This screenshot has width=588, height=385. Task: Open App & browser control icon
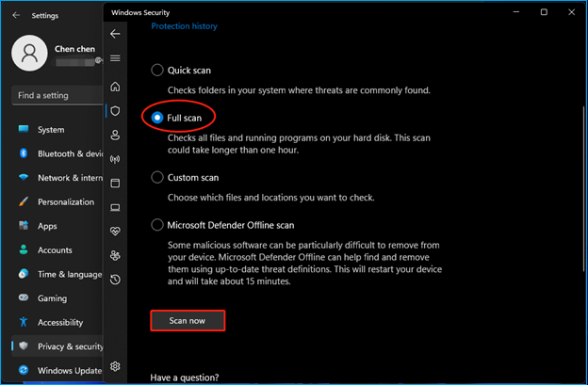click(115, 183)
